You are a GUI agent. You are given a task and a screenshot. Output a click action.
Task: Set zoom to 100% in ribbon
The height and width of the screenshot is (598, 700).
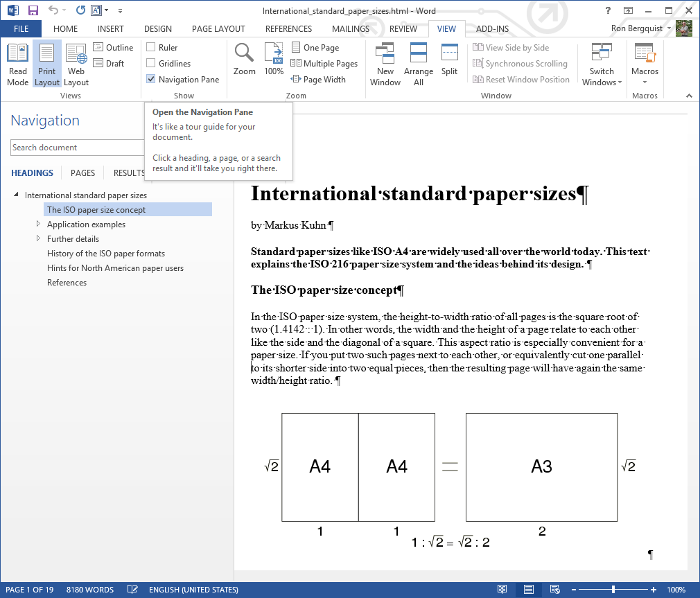[274, 60]
